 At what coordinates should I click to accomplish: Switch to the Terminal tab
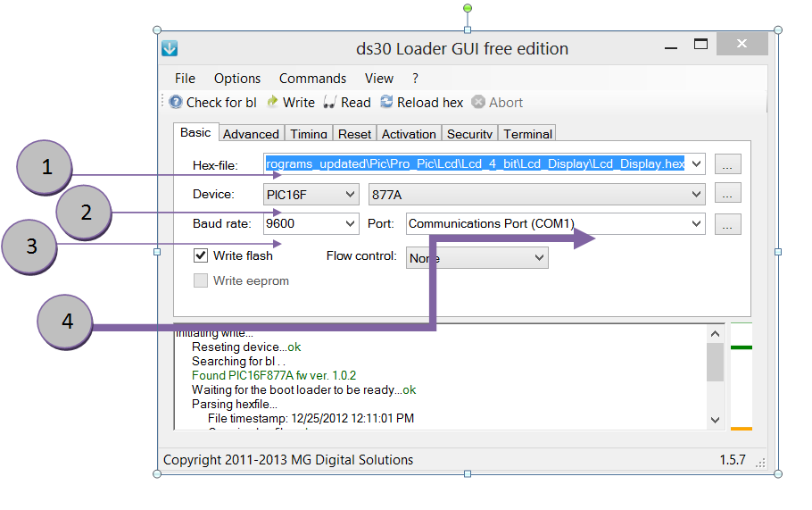[527, 134]
